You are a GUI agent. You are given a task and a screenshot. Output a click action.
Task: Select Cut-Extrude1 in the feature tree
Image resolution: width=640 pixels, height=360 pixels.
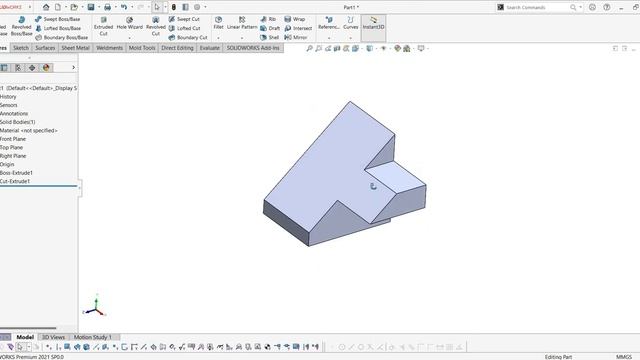pyautogui.click(x=15, y=181)
